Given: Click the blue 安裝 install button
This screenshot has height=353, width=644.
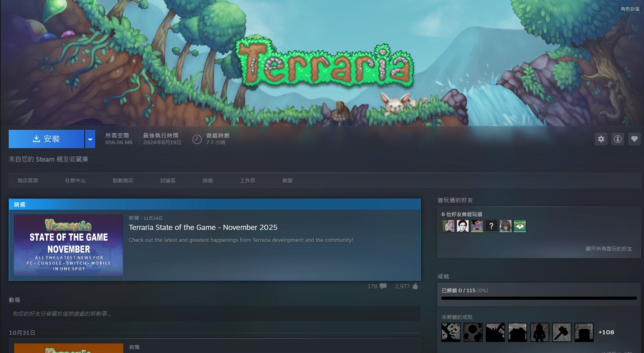Looking at the screenshot, I should 46,139.
